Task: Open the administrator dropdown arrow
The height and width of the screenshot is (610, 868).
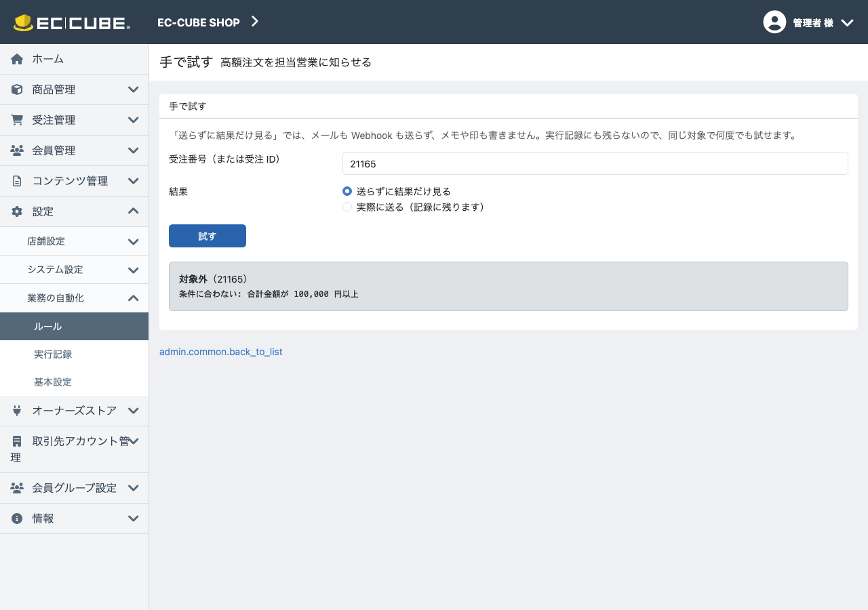Action: coord(847,22)
